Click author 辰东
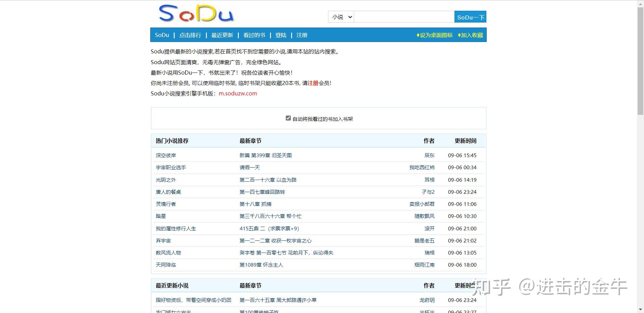Image resolution: width=644 pixels, height=313 pixels. pyautogui.click(x=429, y=155)
